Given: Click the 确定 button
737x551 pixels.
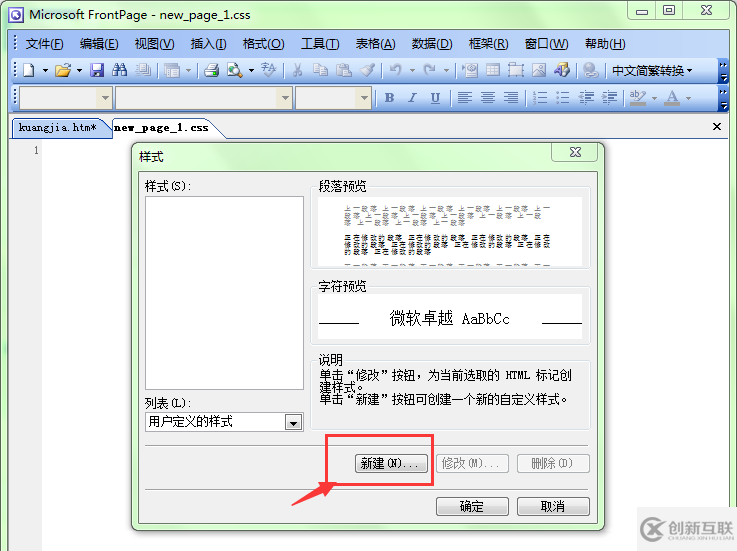Looking at the screenshot, I should tap(472, 506).
